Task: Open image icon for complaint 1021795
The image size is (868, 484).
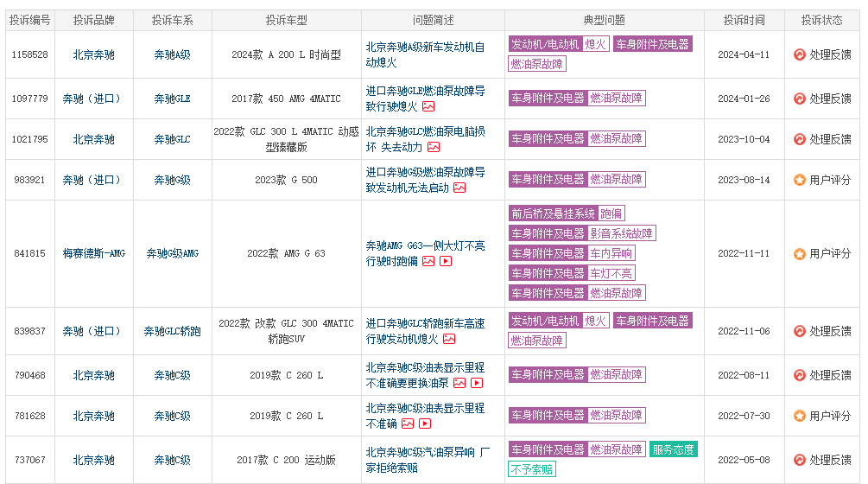Action: 434,147
